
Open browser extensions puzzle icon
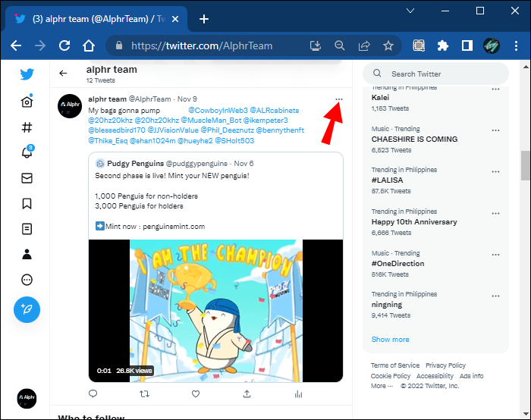click(442, 45)
